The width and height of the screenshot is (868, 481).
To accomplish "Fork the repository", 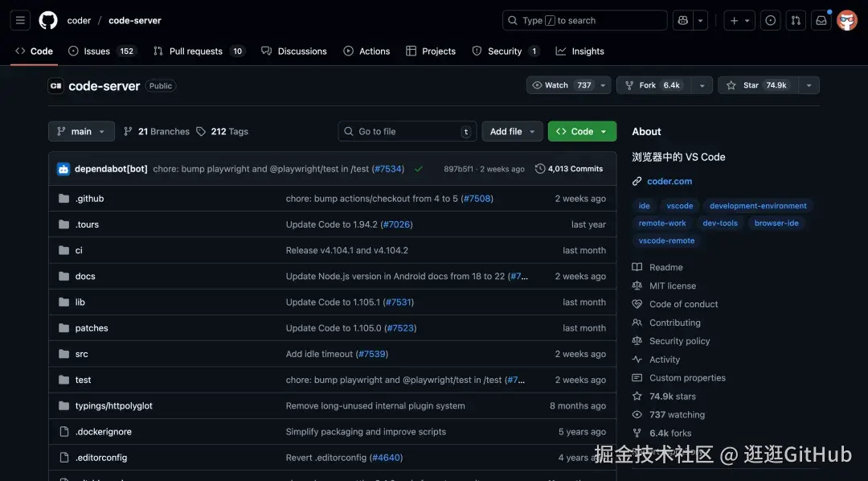I will (655, 85).
